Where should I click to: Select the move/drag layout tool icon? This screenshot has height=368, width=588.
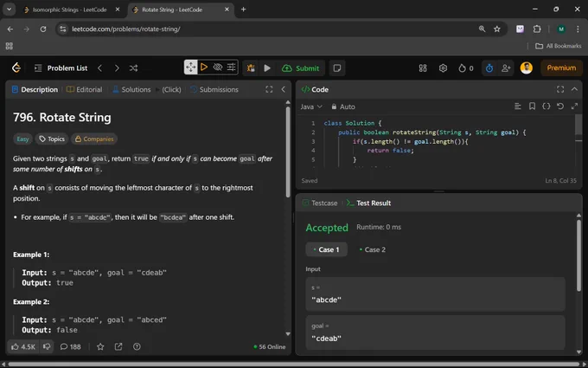190,68
